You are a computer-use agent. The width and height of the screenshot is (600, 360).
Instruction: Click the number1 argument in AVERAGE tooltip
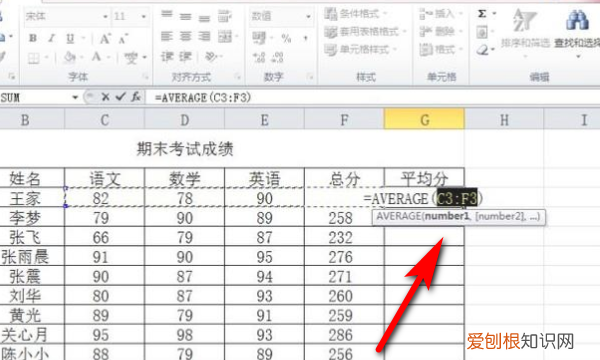point(447,217)
